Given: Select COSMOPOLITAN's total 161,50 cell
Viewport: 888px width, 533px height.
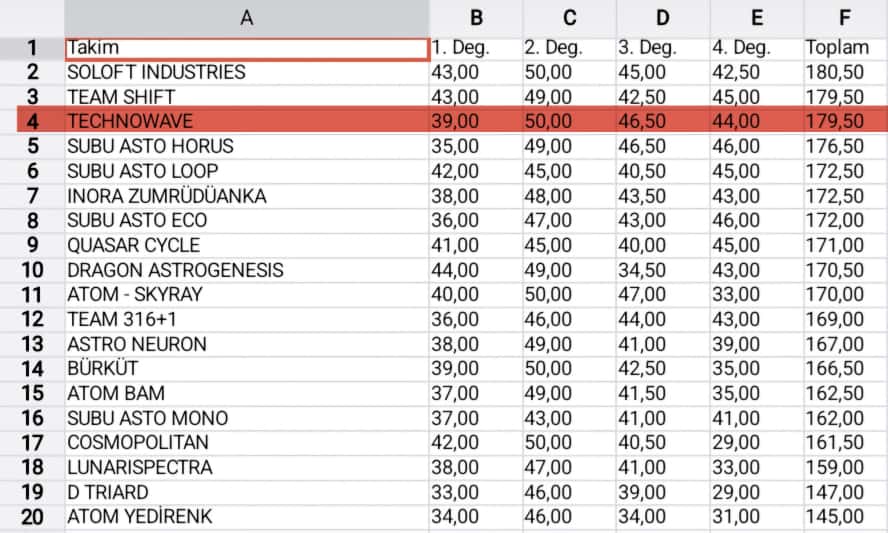Looking at the screenshot, I should point(845,442).
